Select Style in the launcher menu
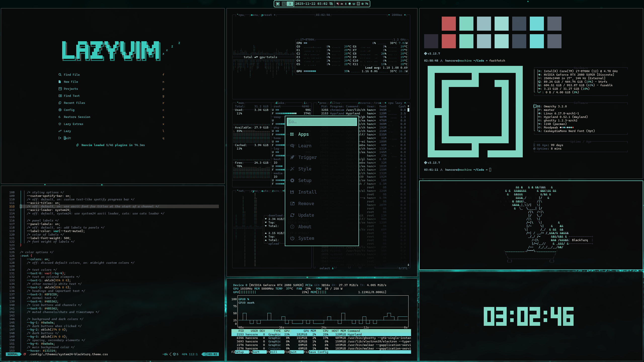Image resolution: width=644 pixels, height=362 pixels. pyautogui.click(x=322, y=169)
